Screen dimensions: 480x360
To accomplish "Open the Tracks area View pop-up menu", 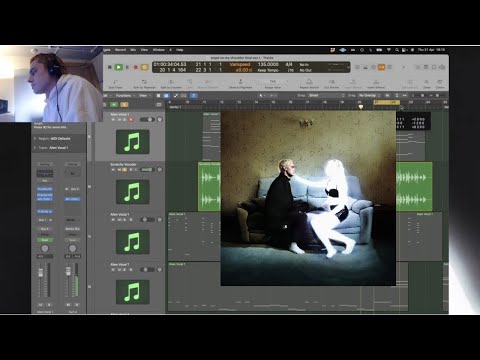I will 144,96.
